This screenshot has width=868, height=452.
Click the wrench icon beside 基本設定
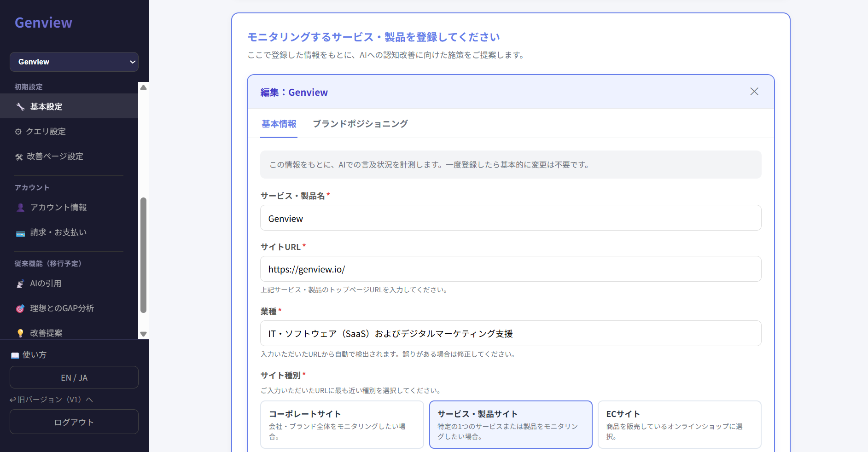click(x=20, y=107)
